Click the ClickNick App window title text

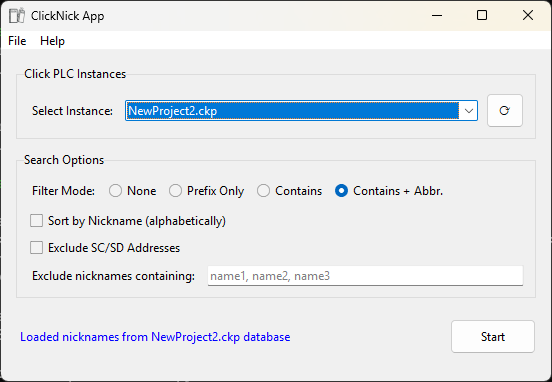click(x=68, y=16)
